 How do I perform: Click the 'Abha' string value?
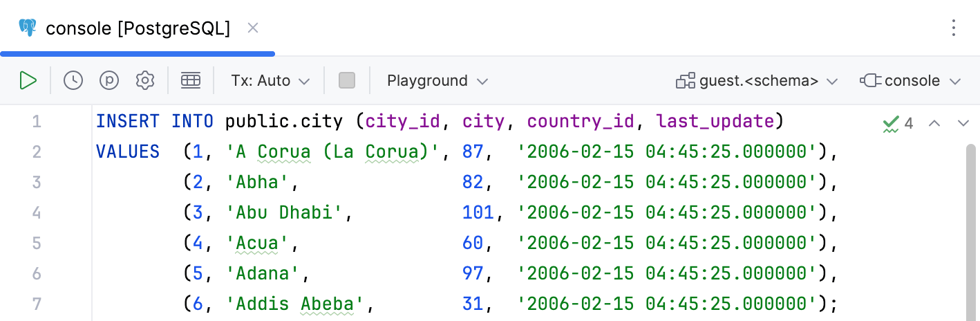262,182
